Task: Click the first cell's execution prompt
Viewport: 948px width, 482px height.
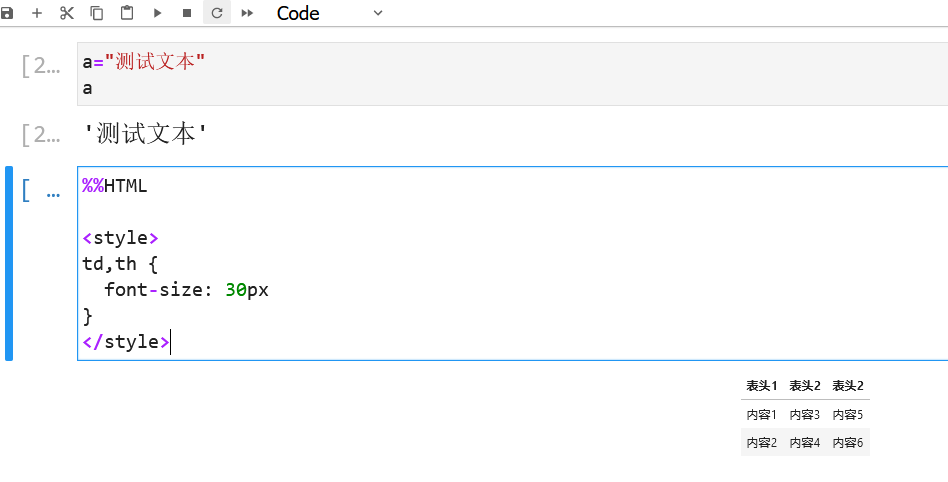Action: (x=41, y=66)
